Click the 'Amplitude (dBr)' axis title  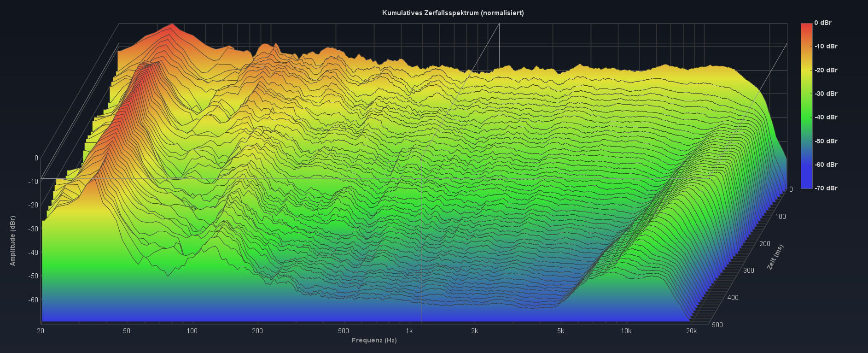coord(13,241)
